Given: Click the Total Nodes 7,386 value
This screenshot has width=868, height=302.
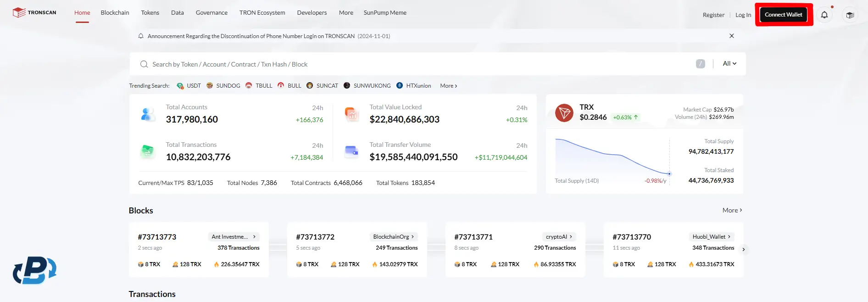Looking at the screenshot, I should [x=269, y=183].
